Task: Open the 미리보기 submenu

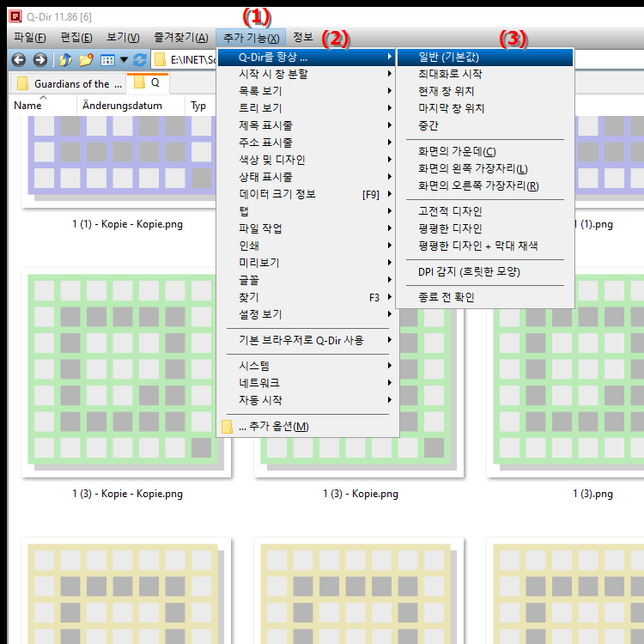Action: coord(307,263)
